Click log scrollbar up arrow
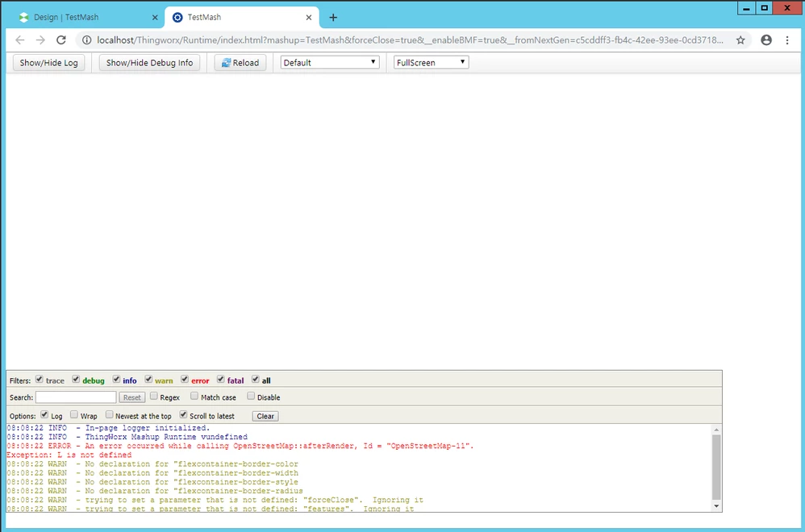The height and width of the screenshot is (532, 805). (x=716, y=430)
